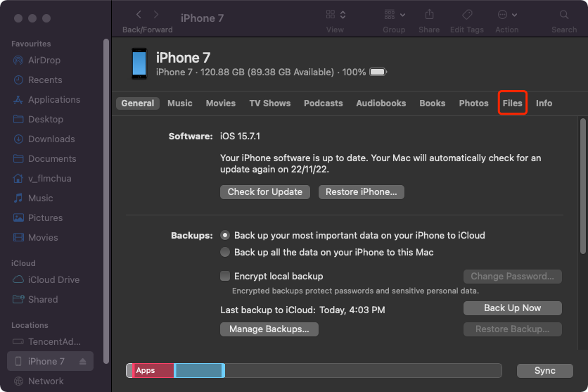Select the Downloads folder in sidebar
The image size is (588, 392).
[51, 139]
